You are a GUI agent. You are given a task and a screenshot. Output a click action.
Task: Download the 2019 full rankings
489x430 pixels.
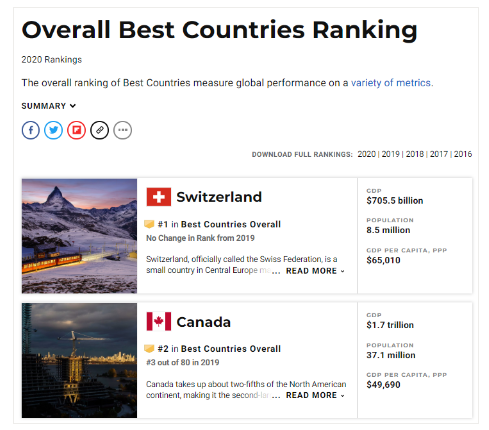coord(390,154)
